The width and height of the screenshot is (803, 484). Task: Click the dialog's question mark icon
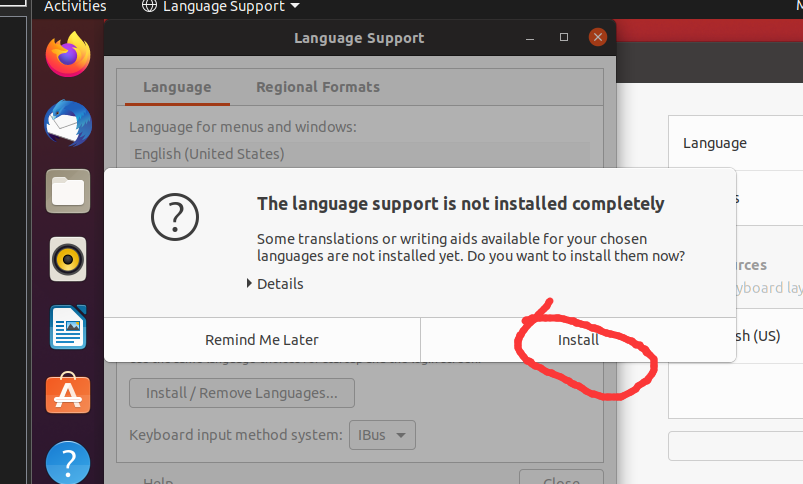pos(174,215)
